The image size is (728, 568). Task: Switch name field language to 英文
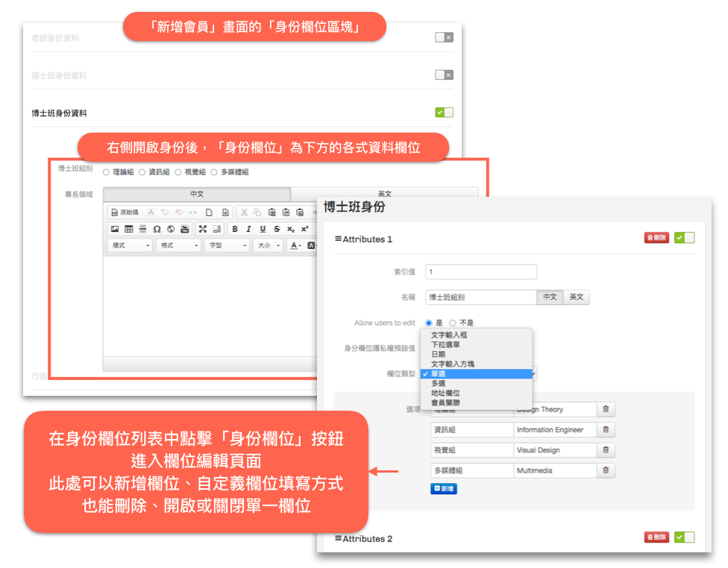click(576, 297)
